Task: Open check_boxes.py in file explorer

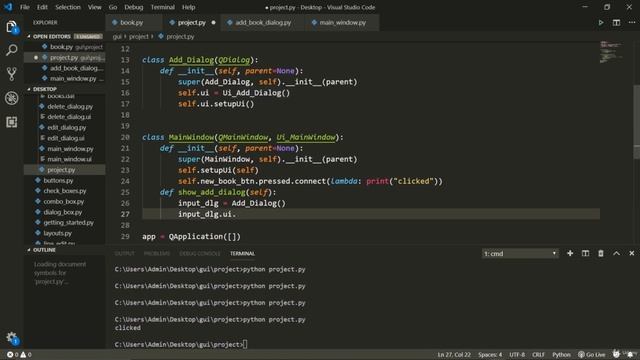Action: 64,191
